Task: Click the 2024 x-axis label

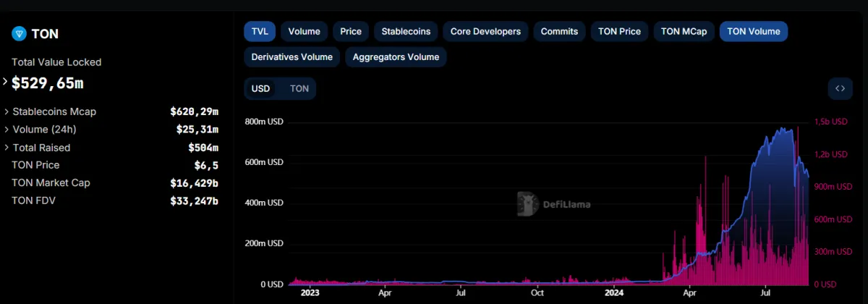Action: 613,293
